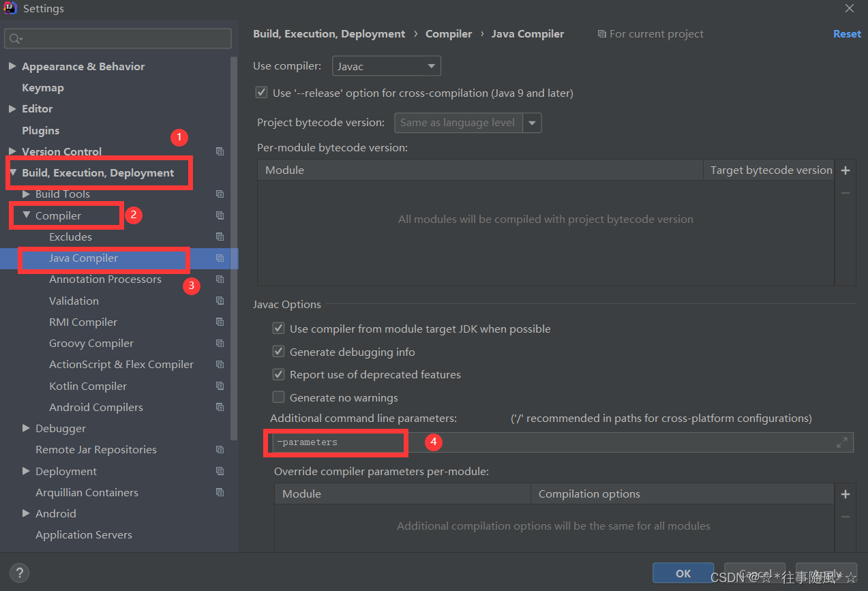Click project-level icon next to RMI Compiler
This screenshot has height=591, width=868.
(220, 322)
